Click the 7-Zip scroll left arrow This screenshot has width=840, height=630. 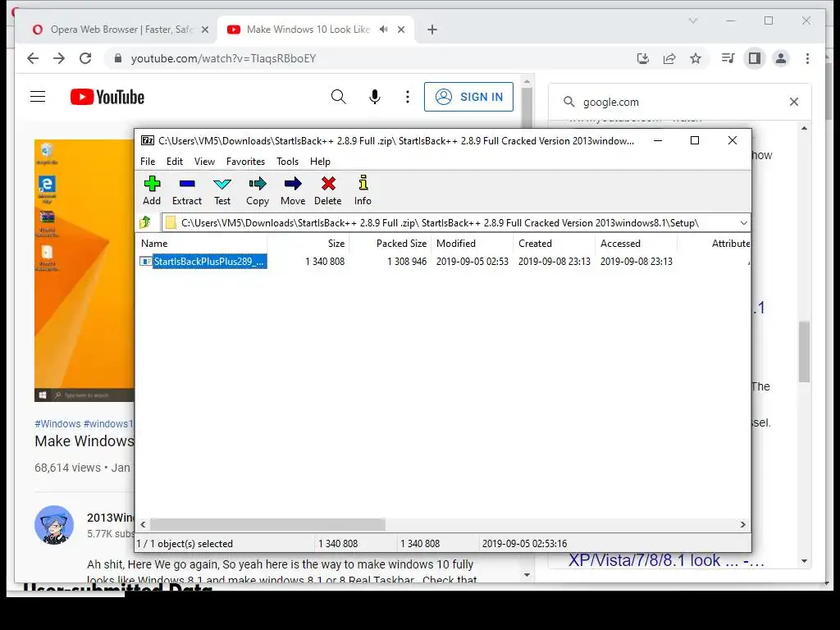[x=143, y=524]
